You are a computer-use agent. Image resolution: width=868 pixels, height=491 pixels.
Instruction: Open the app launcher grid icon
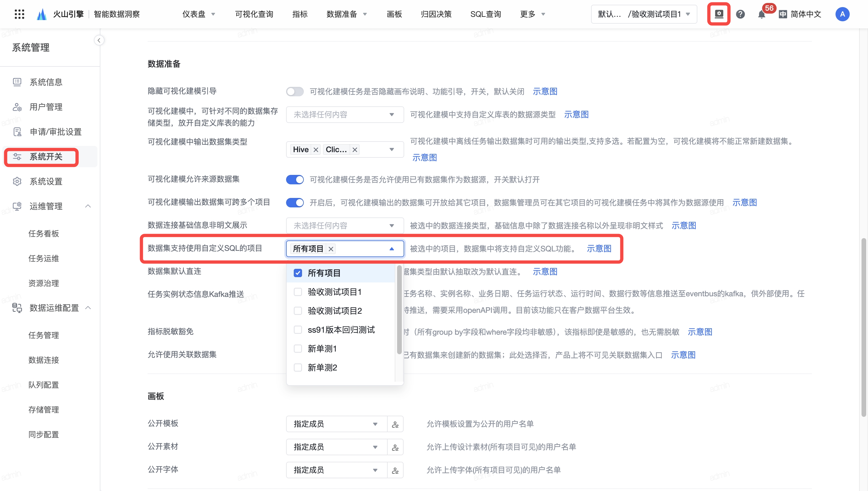pyautogui.click(x=19, y=14)
